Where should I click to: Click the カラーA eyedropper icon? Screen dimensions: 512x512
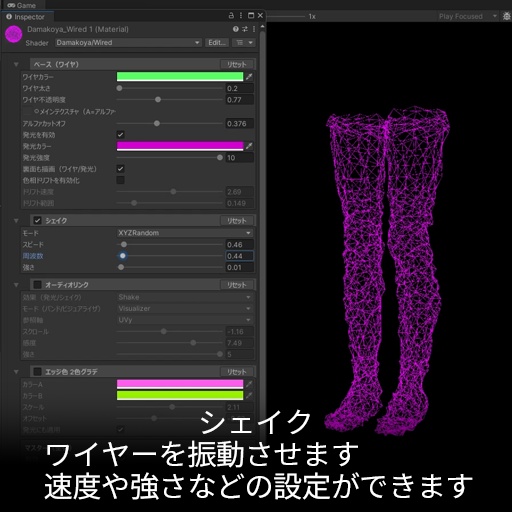click(249, 384)
